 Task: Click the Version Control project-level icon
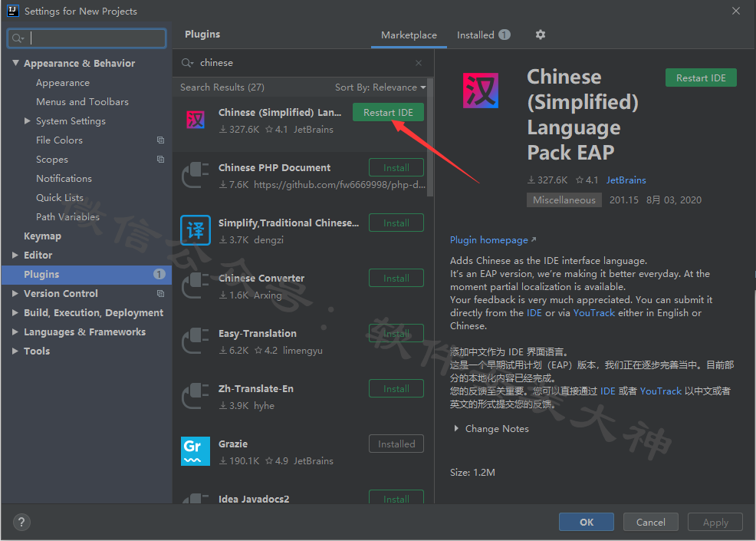(x=160, y=293)
